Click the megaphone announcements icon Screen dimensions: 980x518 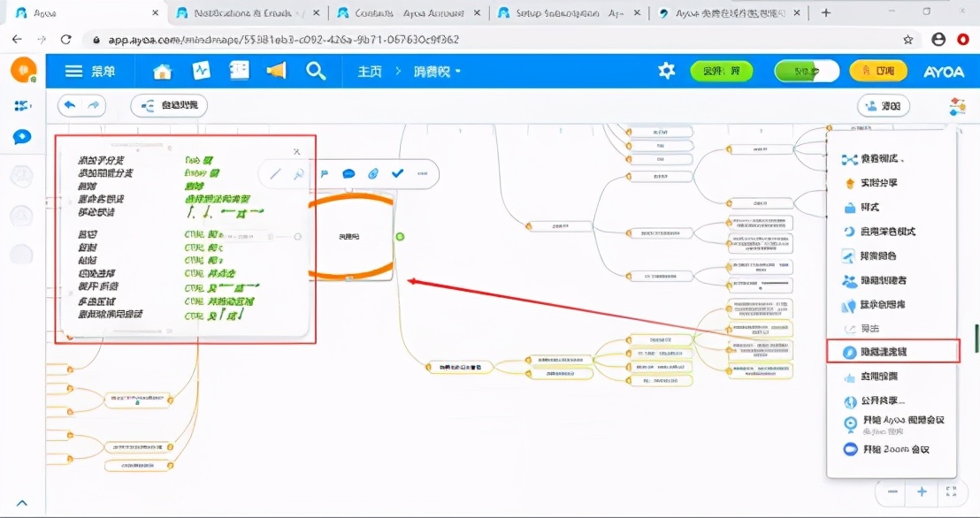(x=277, y=72)
